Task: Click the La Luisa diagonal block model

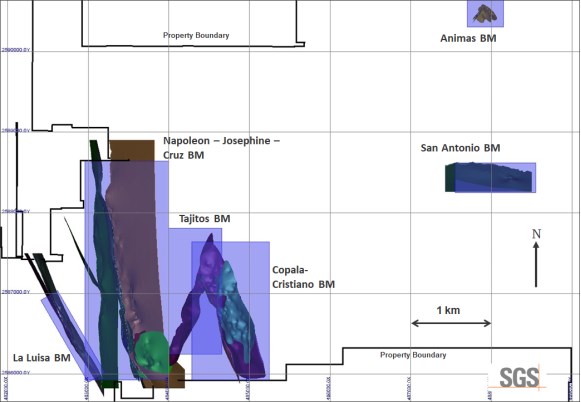Action: (70, 336)
